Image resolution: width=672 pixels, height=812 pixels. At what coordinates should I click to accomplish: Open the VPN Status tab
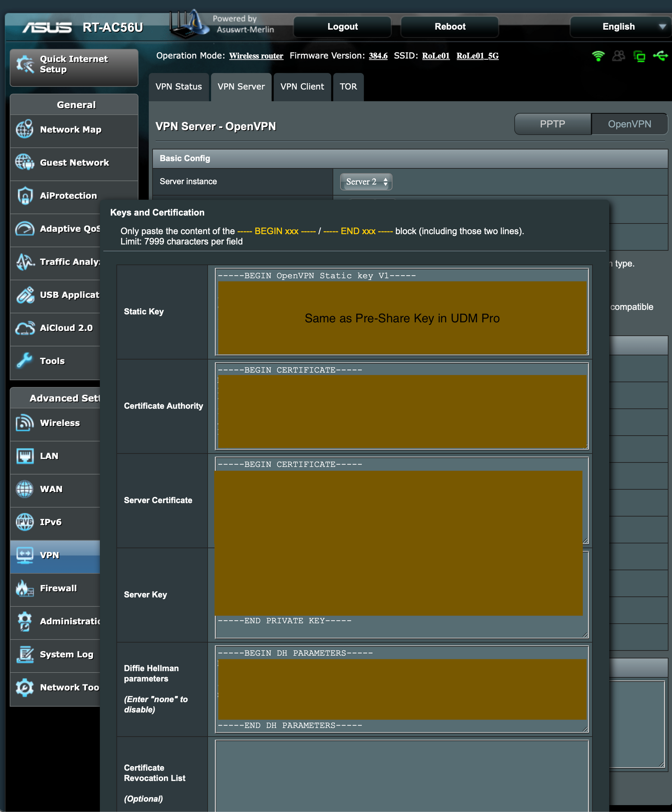(179, 87)
